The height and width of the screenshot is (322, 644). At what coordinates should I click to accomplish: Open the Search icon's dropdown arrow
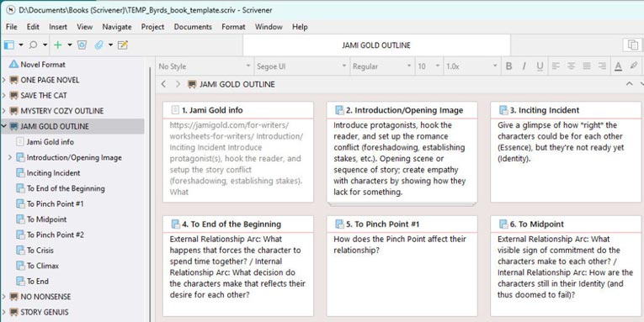(x=45, y=45)
